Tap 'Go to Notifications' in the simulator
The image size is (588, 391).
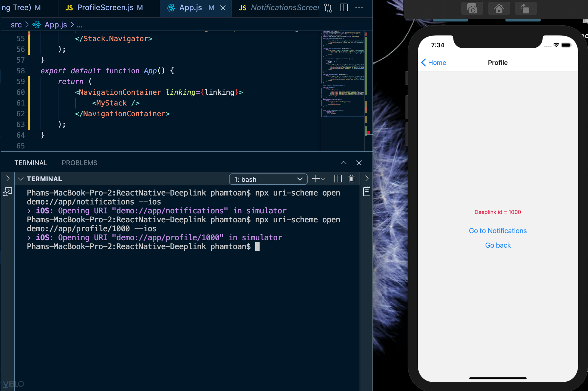click(x=498, y=231)
